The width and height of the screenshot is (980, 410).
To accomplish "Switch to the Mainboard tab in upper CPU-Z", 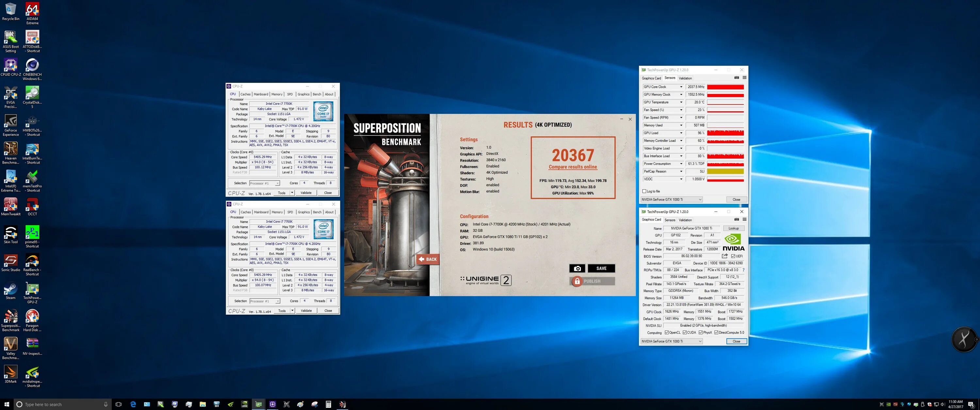I will click(261, 94).
